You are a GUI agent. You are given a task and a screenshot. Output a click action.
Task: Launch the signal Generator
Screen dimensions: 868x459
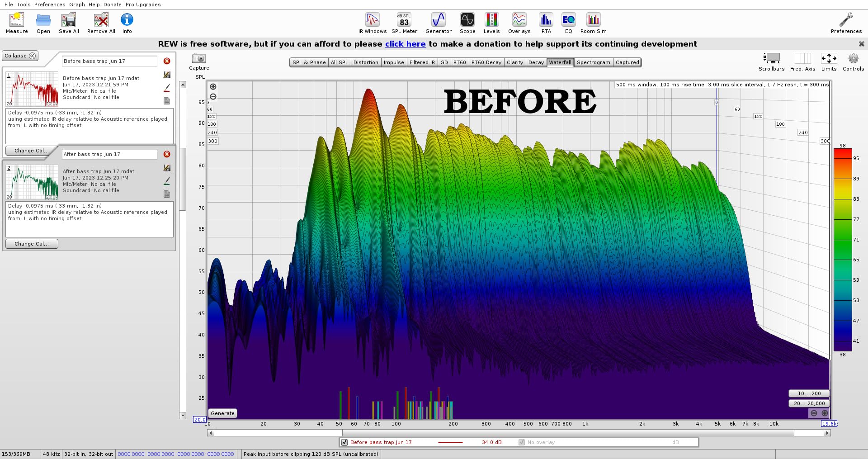(x=439, y=23)
